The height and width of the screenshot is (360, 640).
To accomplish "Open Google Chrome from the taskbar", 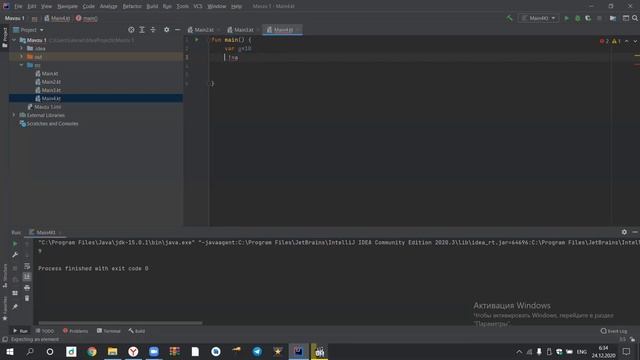I will pyautogui.click(x=92, y=351).
